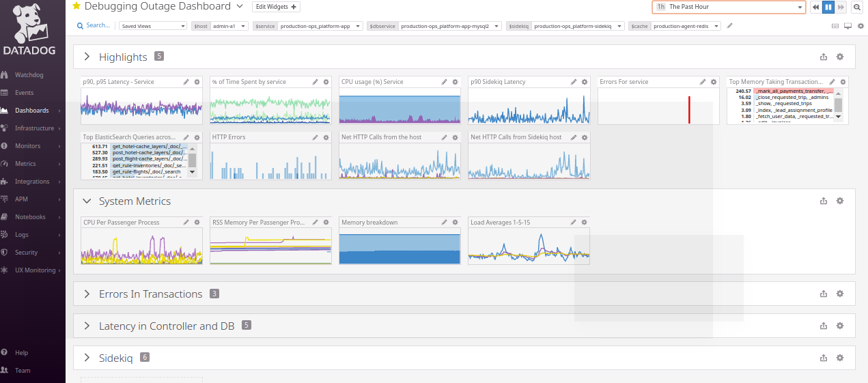This screenshot has width=868, height=383.
Task: Pause live dashboard updates
Action: click(x=828, y=7)
